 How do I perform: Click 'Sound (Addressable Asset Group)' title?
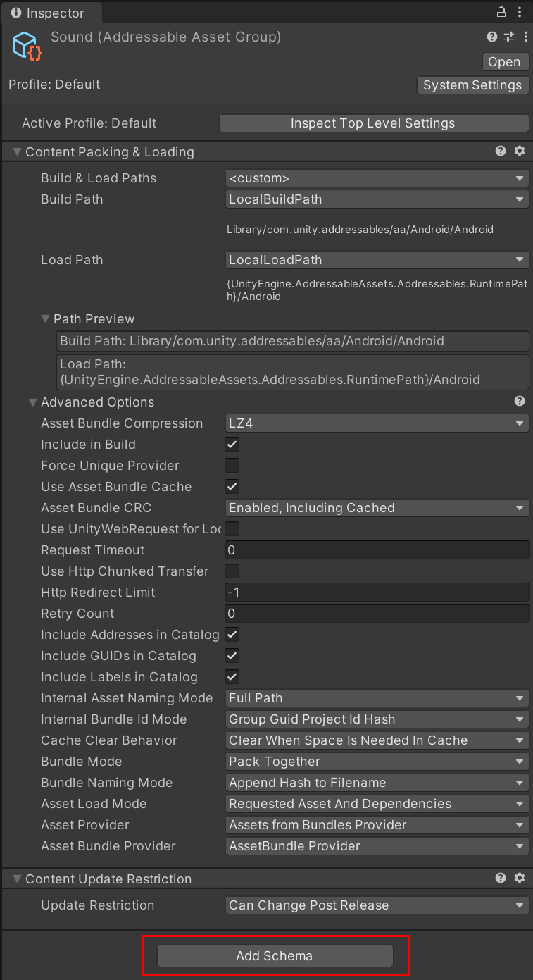point(165,37)
